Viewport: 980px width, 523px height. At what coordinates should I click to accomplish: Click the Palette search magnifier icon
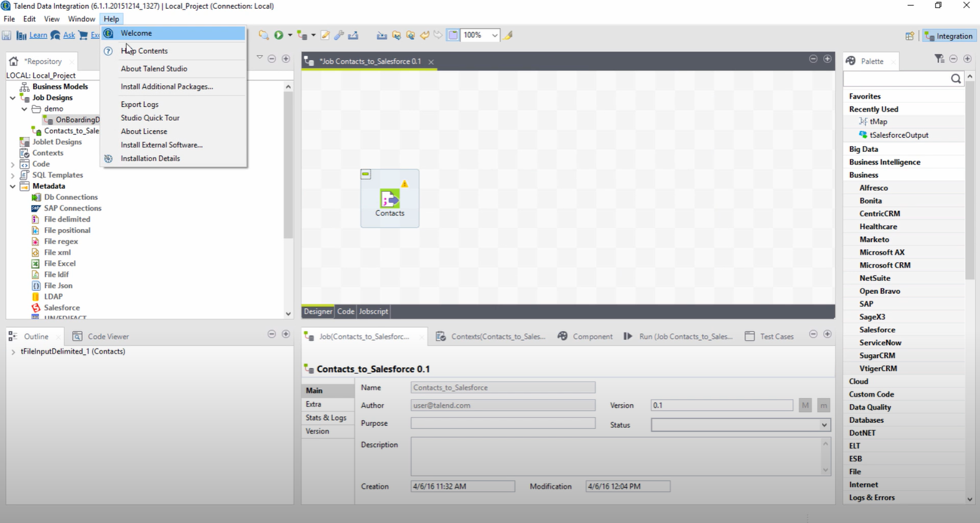[956, 78]
